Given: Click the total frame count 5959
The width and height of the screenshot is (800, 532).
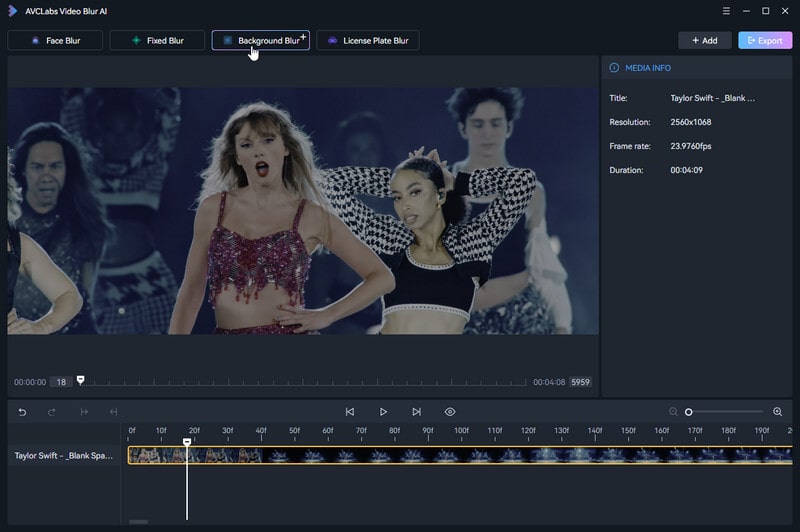Looking at the screenshot, I should tap(580, 382).
